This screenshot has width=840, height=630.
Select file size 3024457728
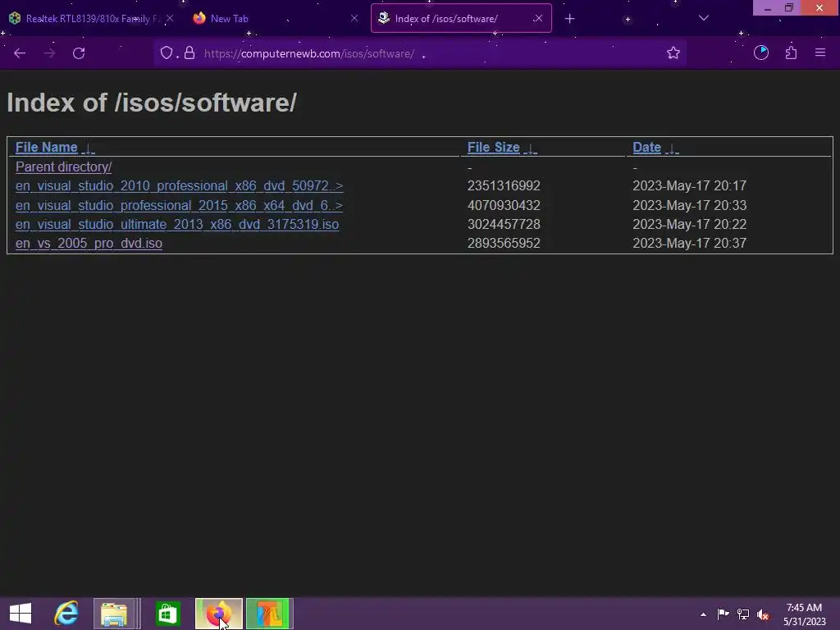[x=504, y=224]
